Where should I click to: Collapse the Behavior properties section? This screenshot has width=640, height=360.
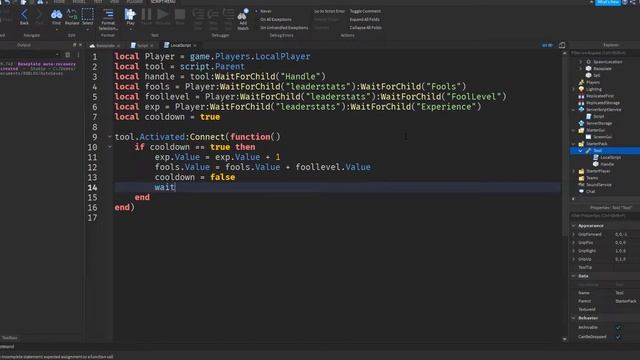coord(574,318)
